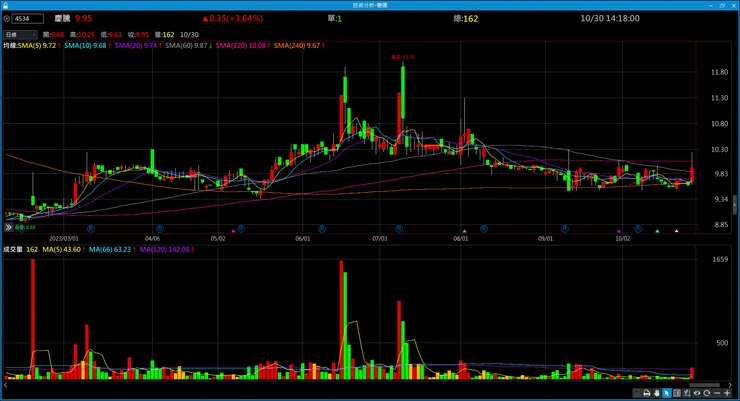Click the magenta triangle marker near 05/02
740x401 pixels.
pos(233,231)
